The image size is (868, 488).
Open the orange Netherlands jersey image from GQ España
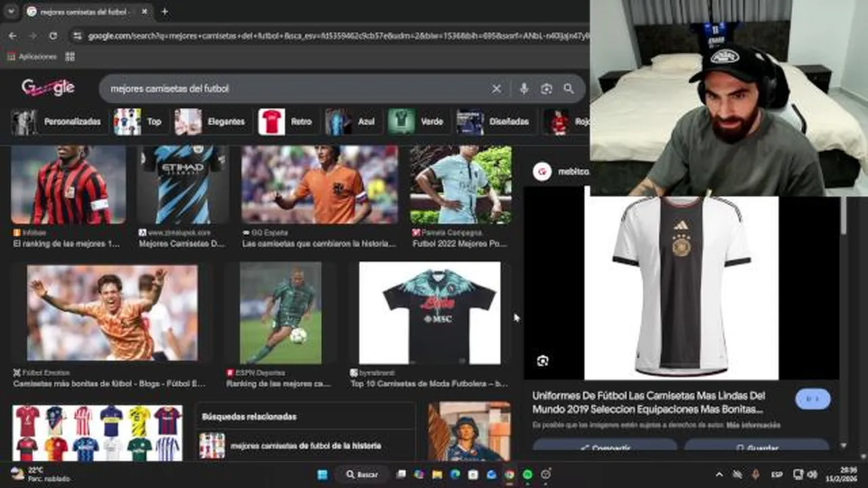click(x=319, y=185)
